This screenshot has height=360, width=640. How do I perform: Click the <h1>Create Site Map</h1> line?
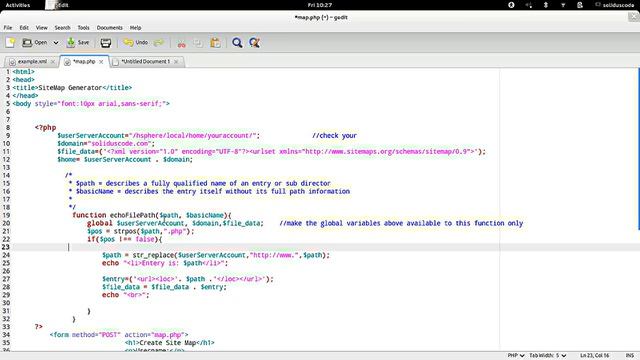pos(169,343)
